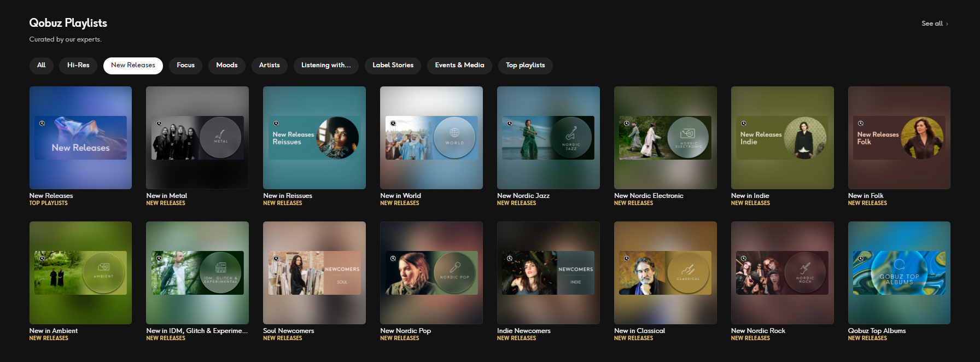Select the Label Stories filter chip
The height and width of the screenshot is (362, 980).
393,66
